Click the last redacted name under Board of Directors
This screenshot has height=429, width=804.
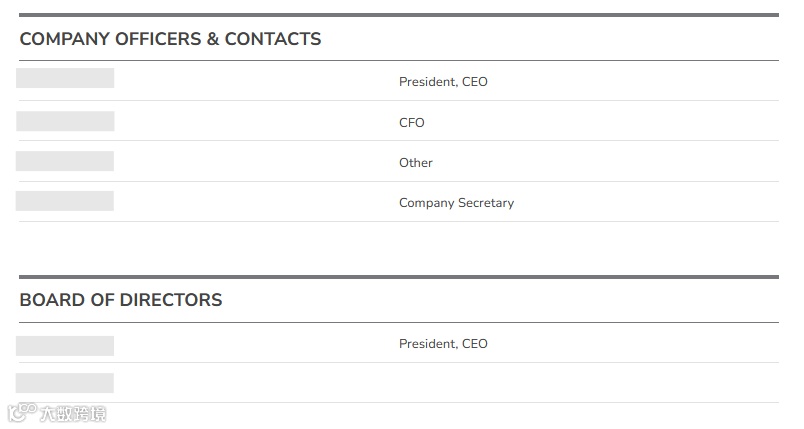[x=65, y=383]
